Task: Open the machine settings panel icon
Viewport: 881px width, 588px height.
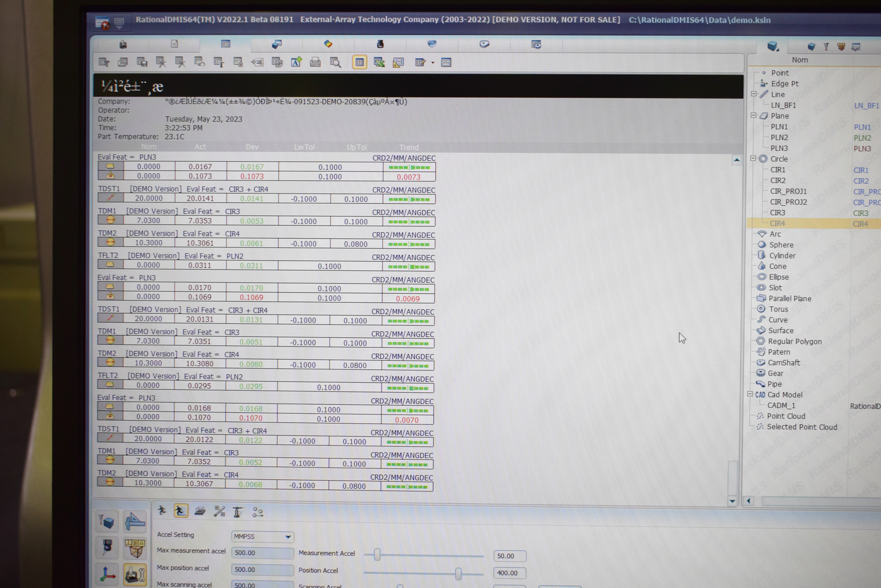Action: coord(135,574)
